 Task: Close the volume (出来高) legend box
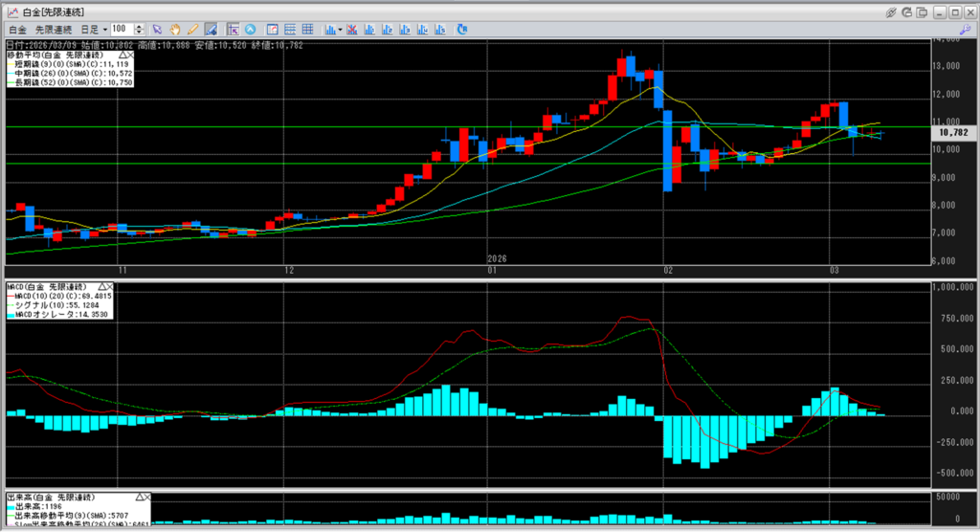(x=145, y=498)
